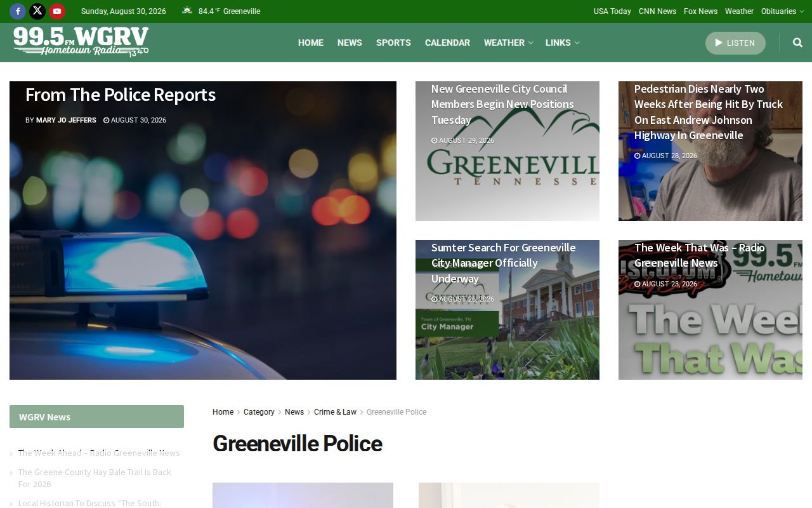The height and width of the screenshot is (508, 812).
Task: Open the YouTube social icon
Action: point(57,11)
